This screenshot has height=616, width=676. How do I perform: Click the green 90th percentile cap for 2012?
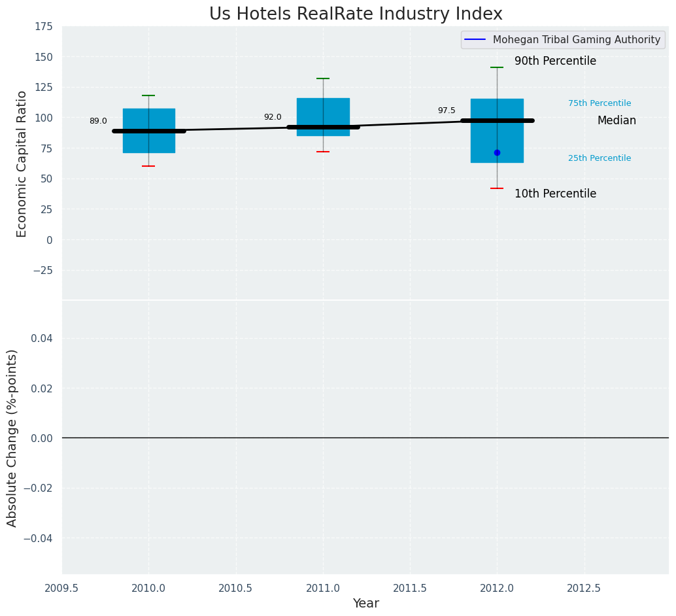(497, 67)
